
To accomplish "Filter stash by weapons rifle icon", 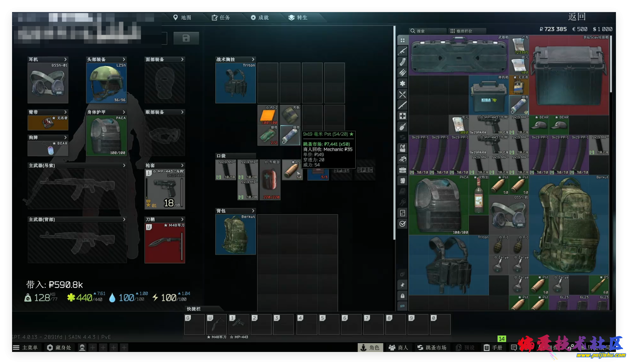I will [402, 51].
